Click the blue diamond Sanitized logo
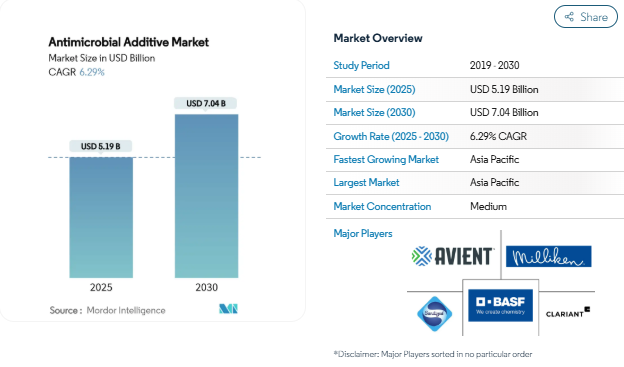 434,314
